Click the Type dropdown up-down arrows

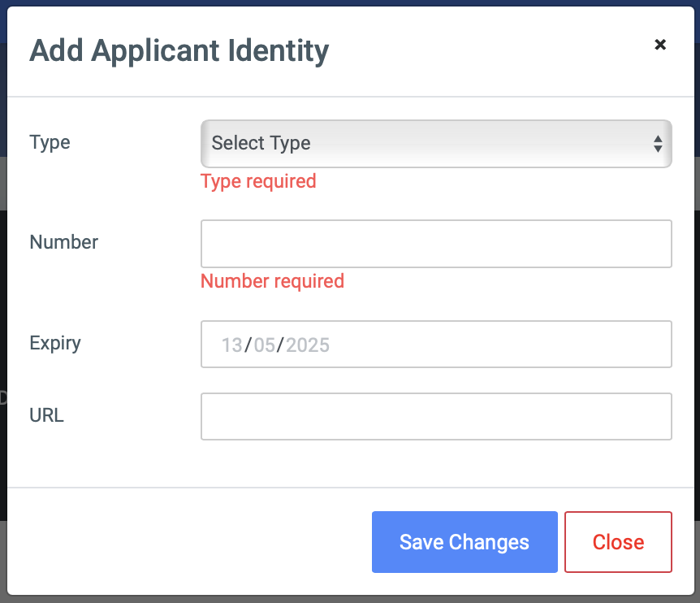point(658,144)
